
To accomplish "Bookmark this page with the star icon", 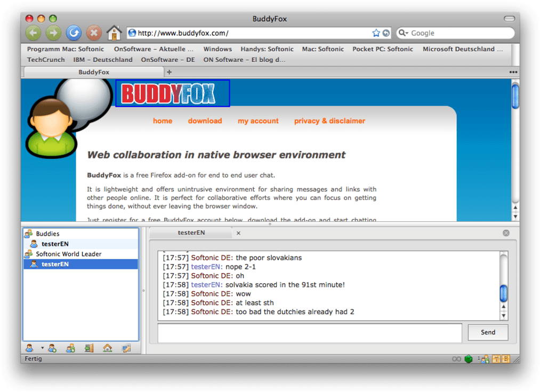I will tap(376, 33).
